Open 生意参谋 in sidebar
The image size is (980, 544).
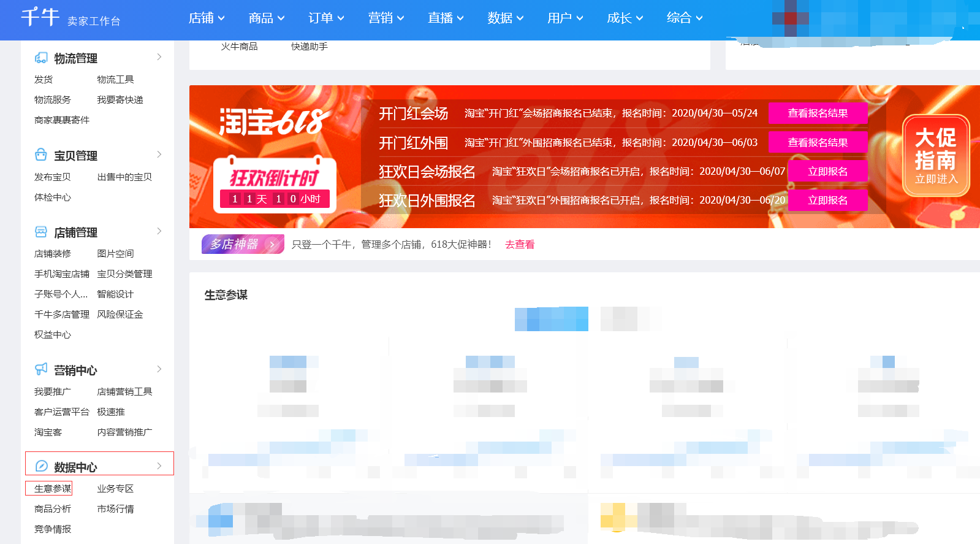tap(53, 488)
